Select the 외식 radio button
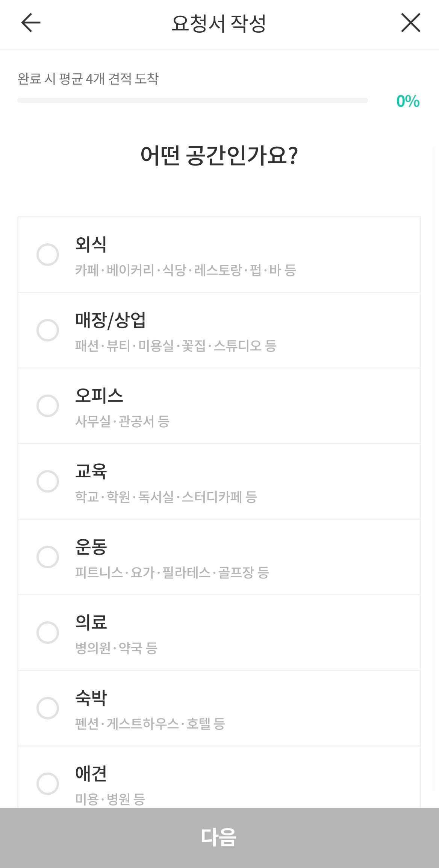439x868 pixels. (48, 255)
